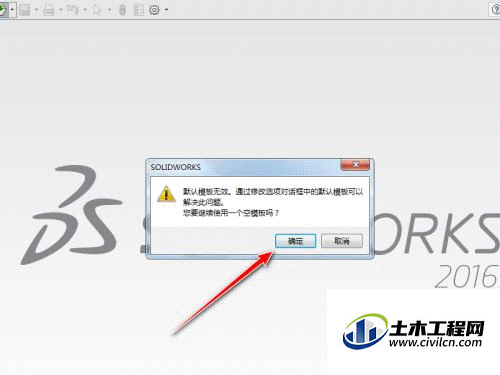Expand the Print dropdown arrow

[61, 10]
